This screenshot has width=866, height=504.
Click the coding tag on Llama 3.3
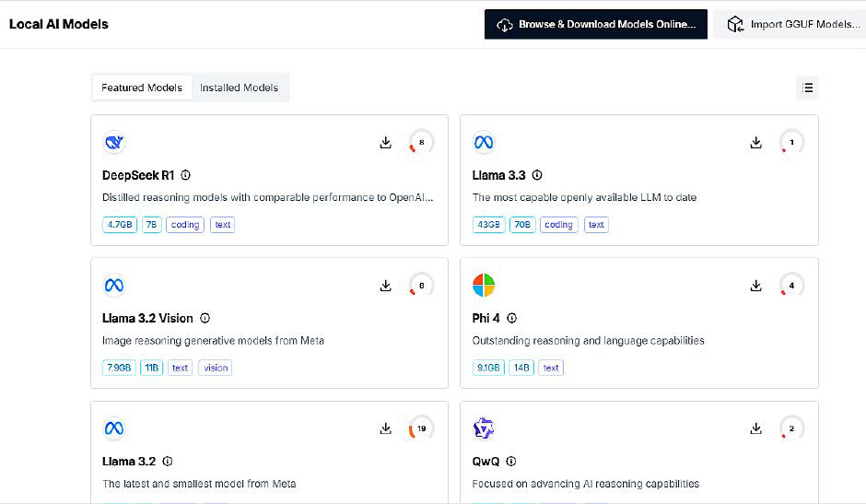[x=559, y=225]
